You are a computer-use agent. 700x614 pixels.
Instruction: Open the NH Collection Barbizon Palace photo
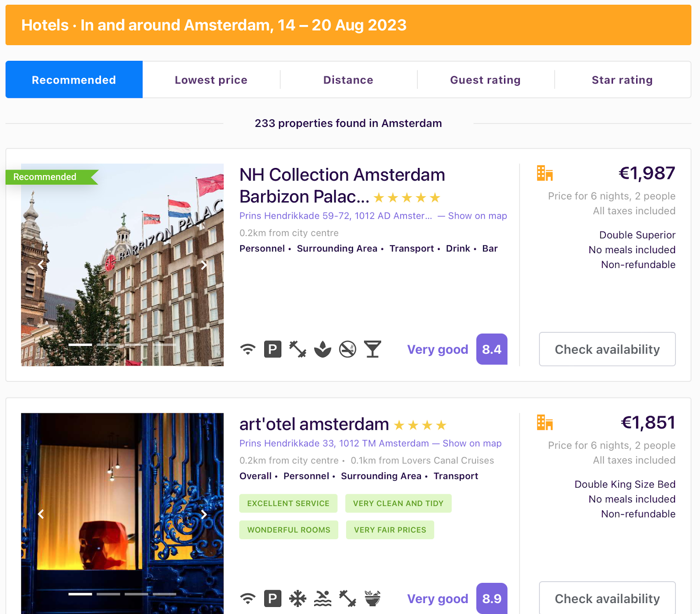point(122,265)
